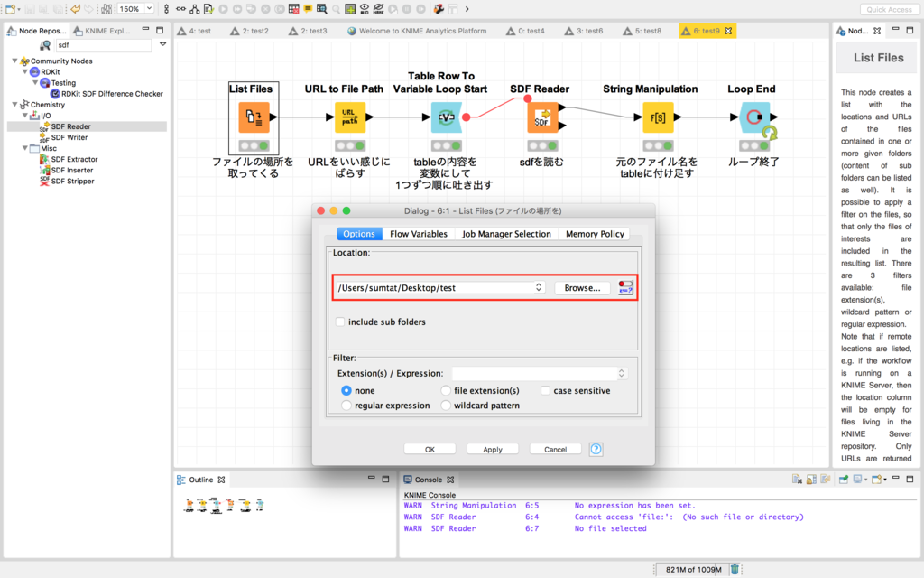Select the file extension(s) radio button

446,390
